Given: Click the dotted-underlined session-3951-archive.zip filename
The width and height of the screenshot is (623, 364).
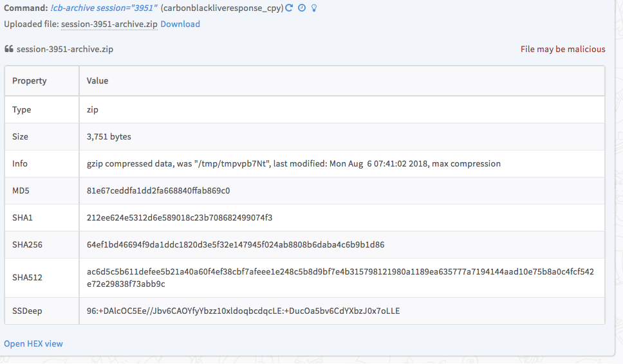Looking at the screenshot, I should [109, 24].
